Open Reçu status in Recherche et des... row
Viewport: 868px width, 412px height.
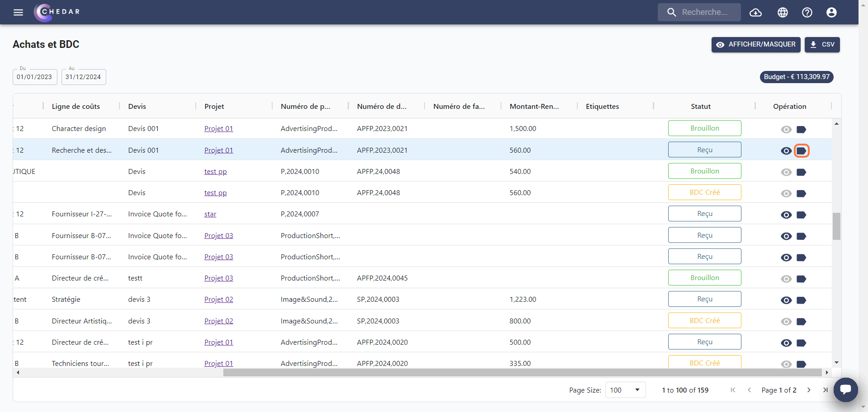704,150
